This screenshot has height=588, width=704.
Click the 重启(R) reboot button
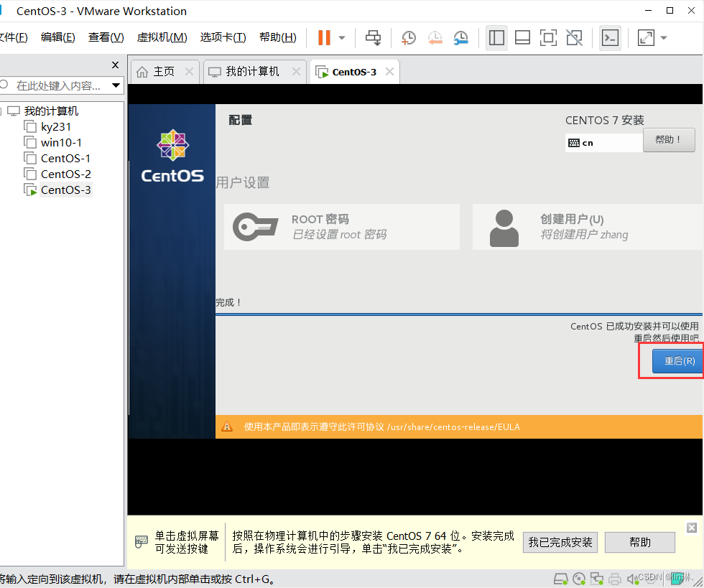click(x=677, y=361)
